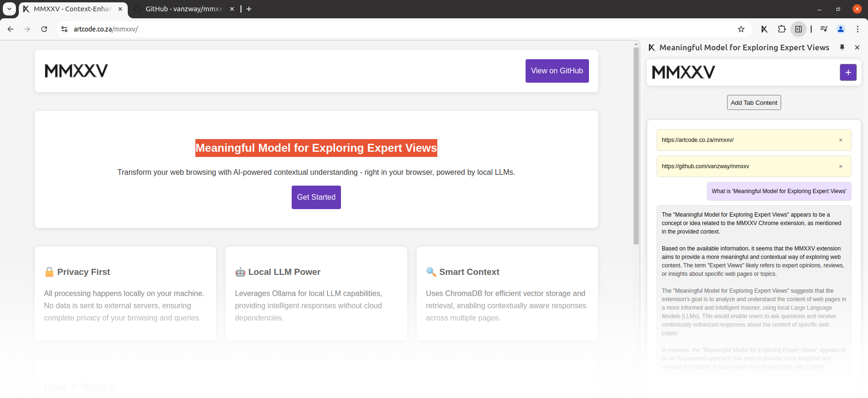
Task: Click the lock emoji in Privacy First
Action: coord(49,272)
